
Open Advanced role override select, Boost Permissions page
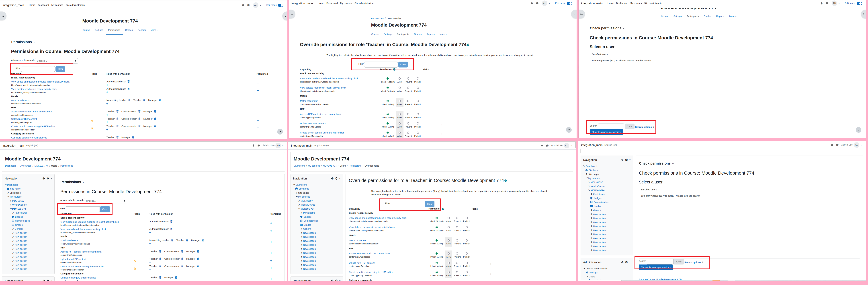(56, 61)
